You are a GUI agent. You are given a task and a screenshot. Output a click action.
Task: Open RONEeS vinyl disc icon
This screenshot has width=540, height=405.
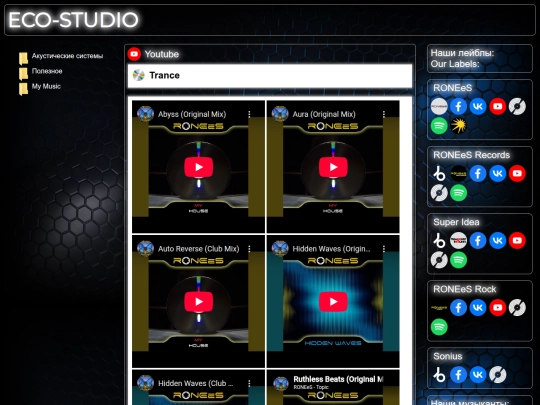pyautogui.click(x=517, y=106)
